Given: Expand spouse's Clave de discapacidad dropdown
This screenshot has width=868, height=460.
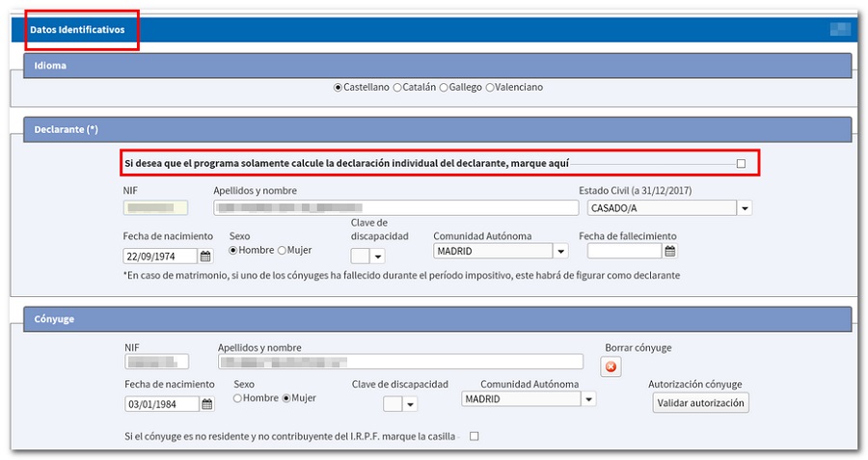Looking at the screenshot, I should tap(408, 404).
